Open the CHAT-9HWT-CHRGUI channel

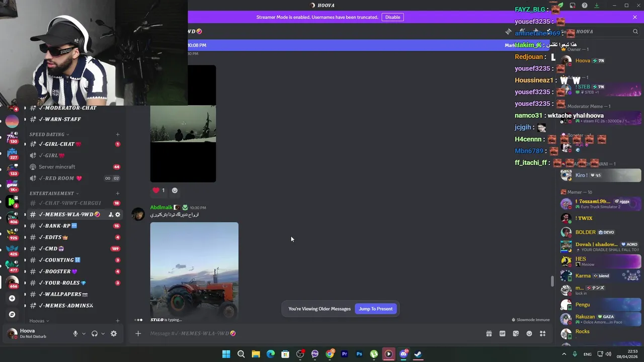pos(74,203)
